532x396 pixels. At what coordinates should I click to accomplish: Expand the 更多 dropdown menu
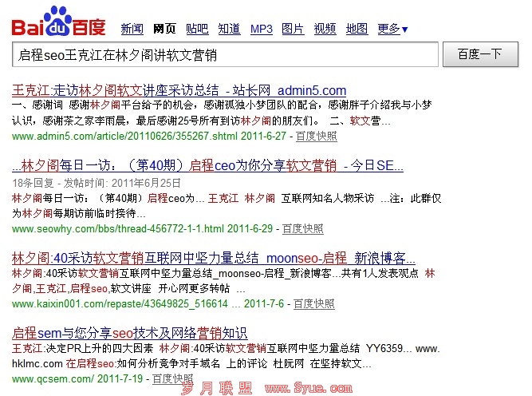click(x=392, y=30)
